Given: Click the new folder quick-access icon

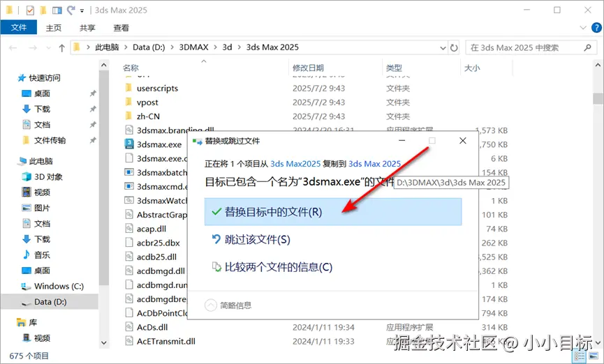Looking at the screenshot, I should [43, 10].
